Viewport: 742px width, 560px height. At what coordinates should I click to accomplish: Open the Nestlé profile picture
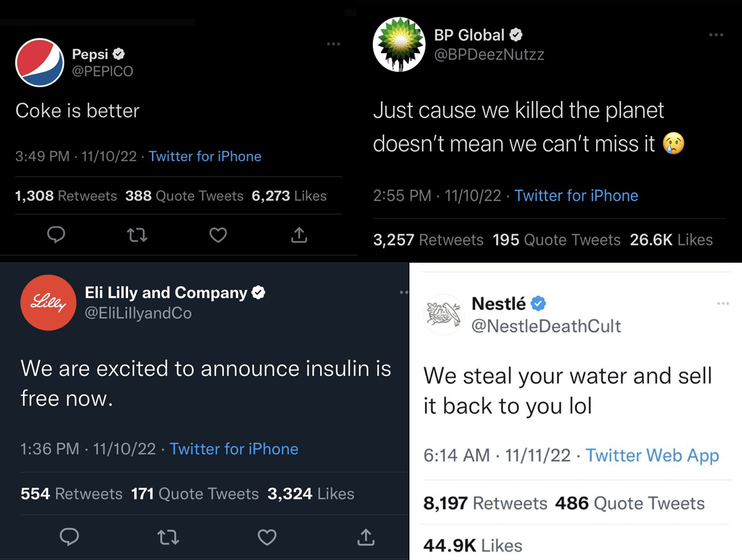pos(443,315)
